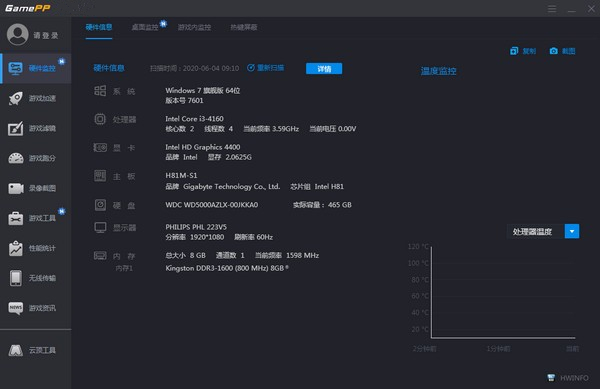This screenshot has width=600, height=389.
Task: Click the 显示器 monitor icon
Action: [100, 228]
